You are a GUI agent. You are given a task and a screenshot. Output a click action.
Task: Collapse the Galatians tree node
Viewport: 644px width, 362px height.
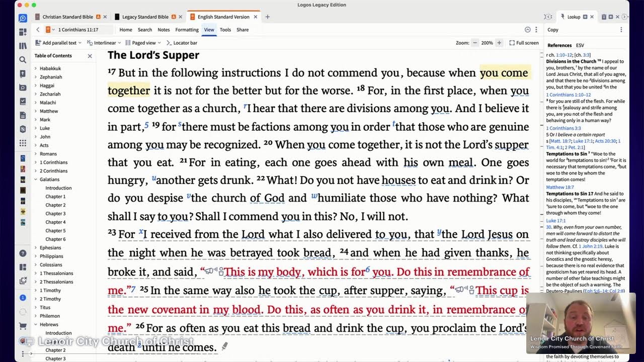click(x=36, y=179)
